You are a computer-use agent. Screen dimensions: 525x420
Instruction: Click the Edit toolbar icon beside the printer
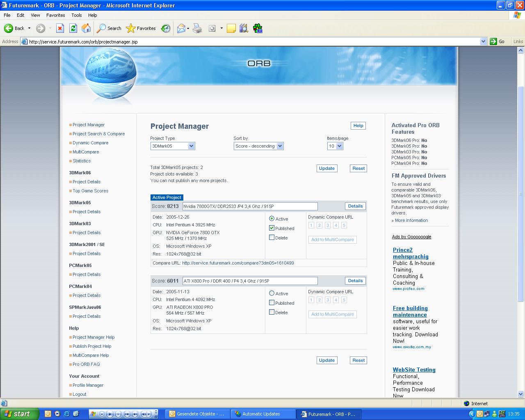click(212, 28)
